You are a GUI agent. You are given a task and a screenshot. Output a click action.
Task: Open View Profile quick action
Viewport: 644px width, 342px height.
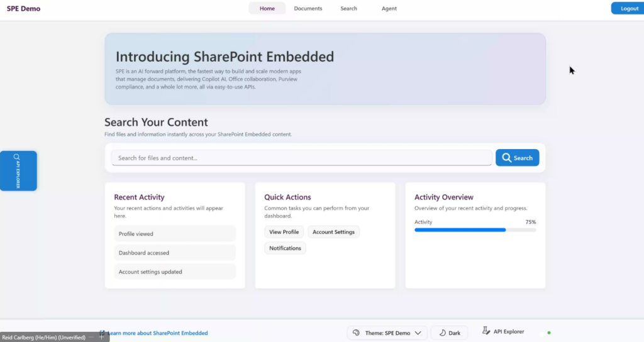pos(284,232)
